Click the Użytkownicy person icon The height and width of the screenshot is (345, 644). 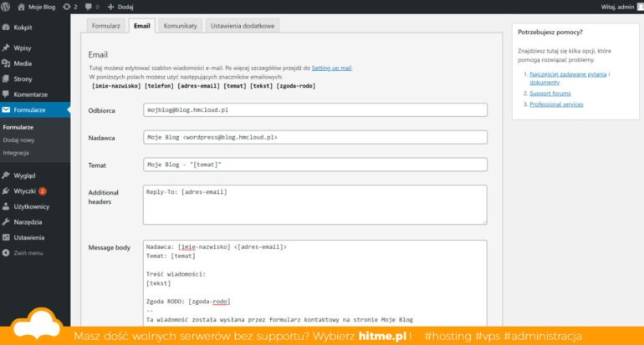[x=6, y=206]
